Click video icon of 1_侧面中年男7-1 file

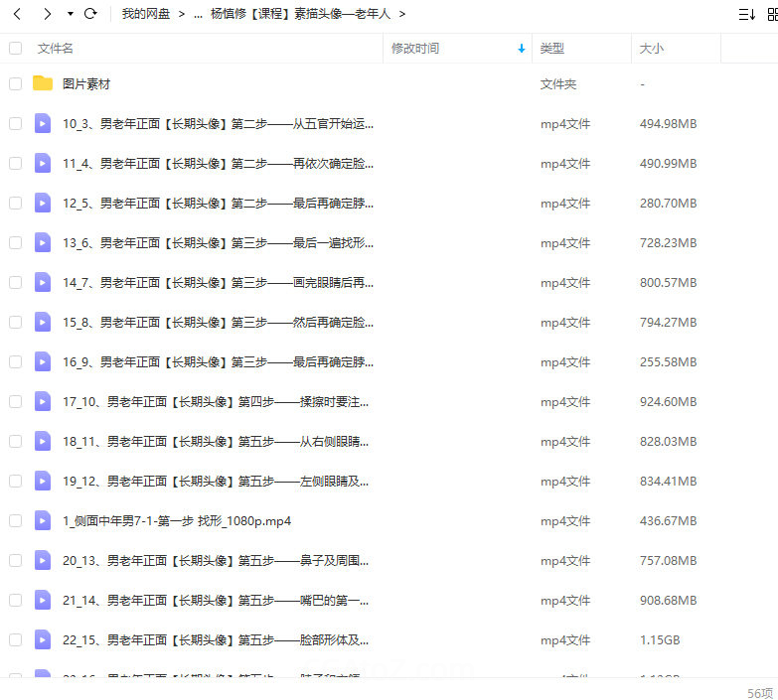(x=43, y=520)
